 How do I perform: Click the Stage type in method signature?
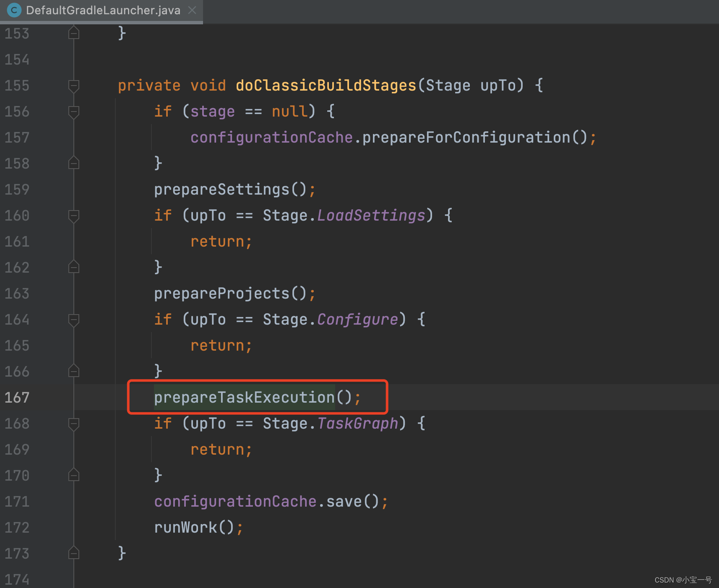click(x=448, y=85)
